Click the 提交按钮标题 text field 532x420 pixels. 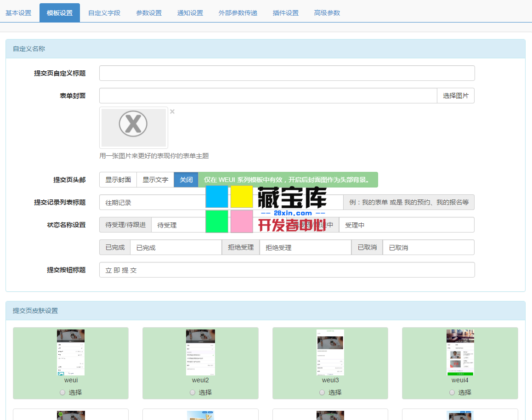(287, 270)
